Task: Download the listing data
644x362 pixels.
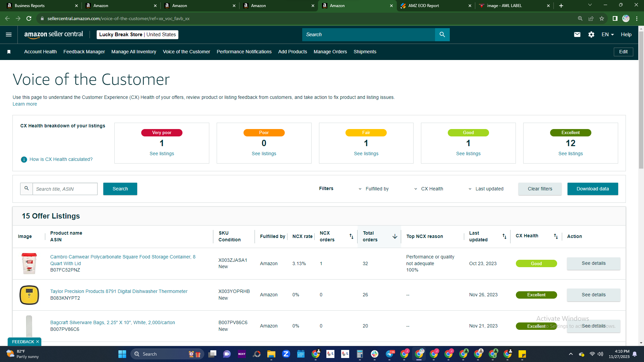Action: click(x=593, y=189)
